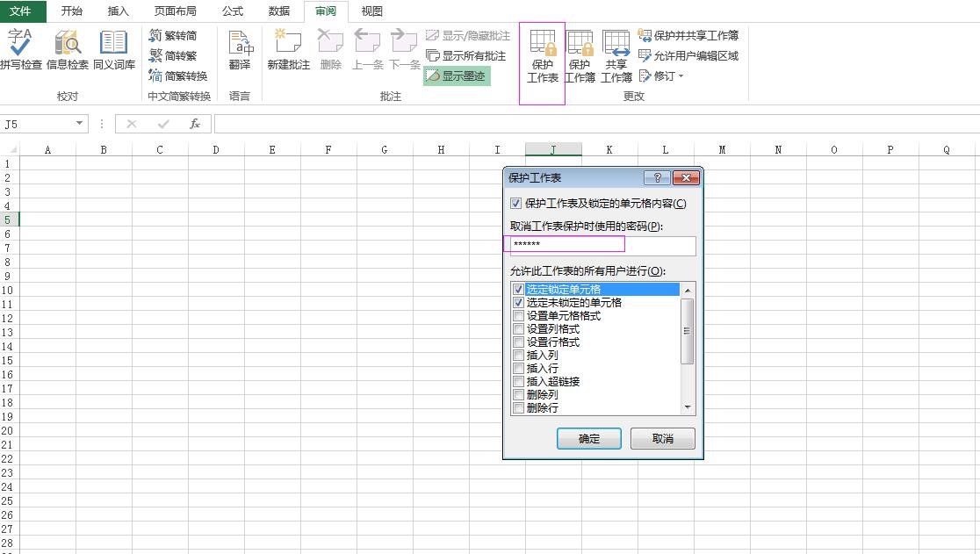Open the 同义词库 thesaurus
This screenshot has width=980, height=554.
coord(114,48)
